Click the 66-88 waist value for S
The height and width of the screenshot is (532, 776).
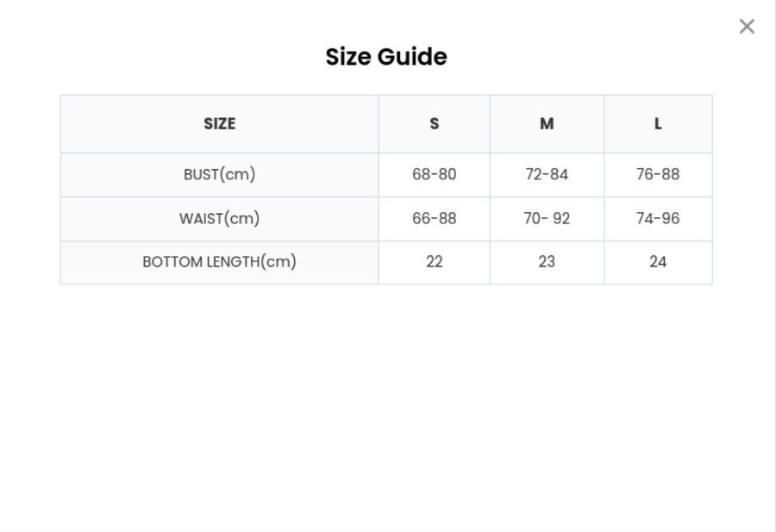[434, 218]
